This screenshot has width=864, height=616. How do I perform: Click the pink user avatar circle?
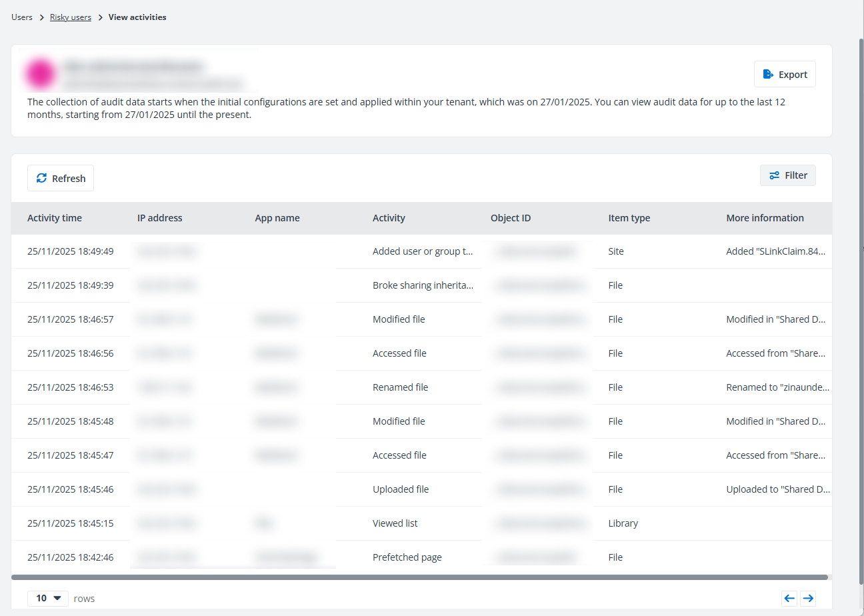pos(41,73)
